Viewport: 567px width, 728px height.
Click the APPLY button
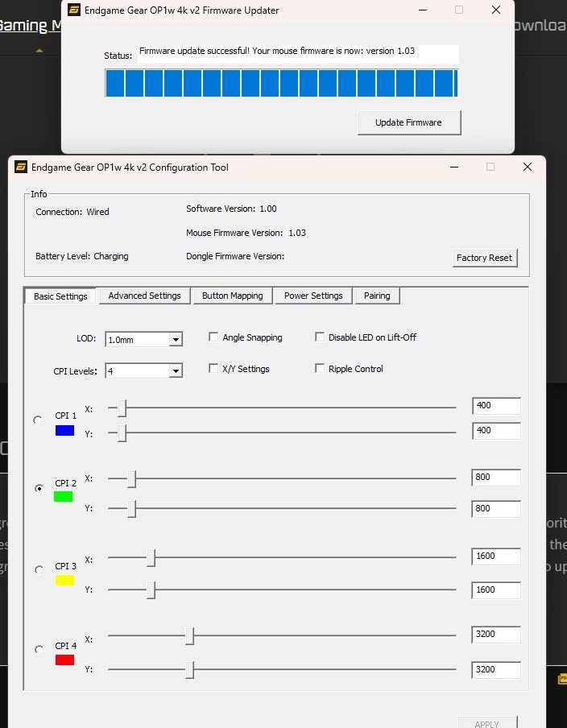487,723
